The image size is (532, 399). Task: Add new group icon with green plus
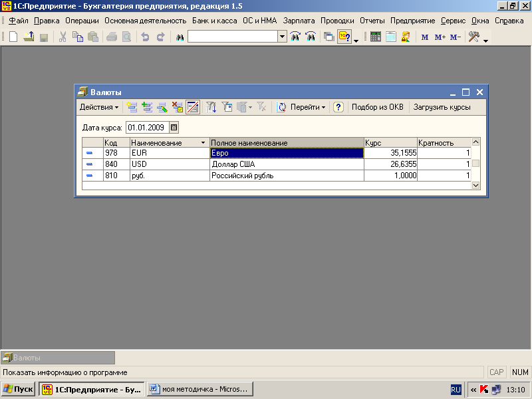point(147,107)
